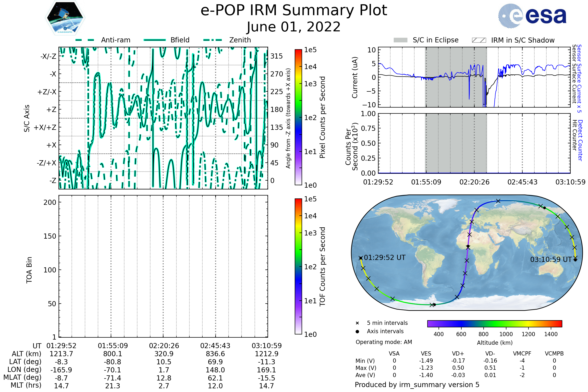Click the Zenith dash-dot legend line
Viewport: 588px width, 392px height.
212,40
